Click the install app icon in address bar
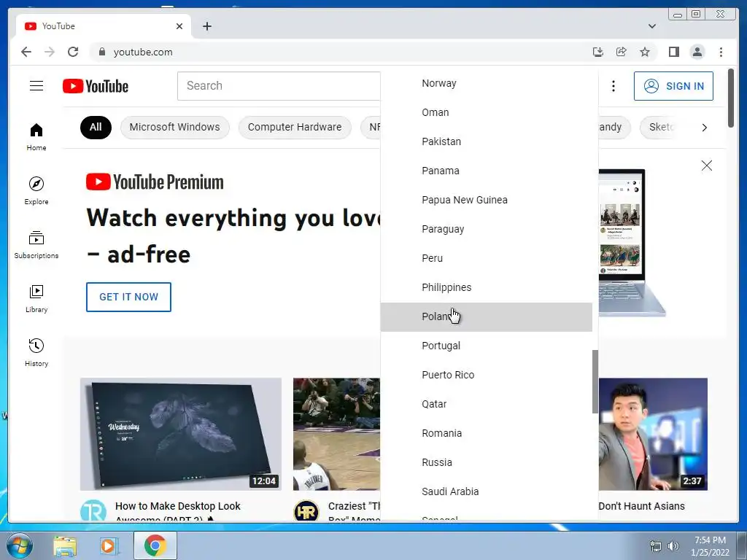 click(x=598, y=52)
